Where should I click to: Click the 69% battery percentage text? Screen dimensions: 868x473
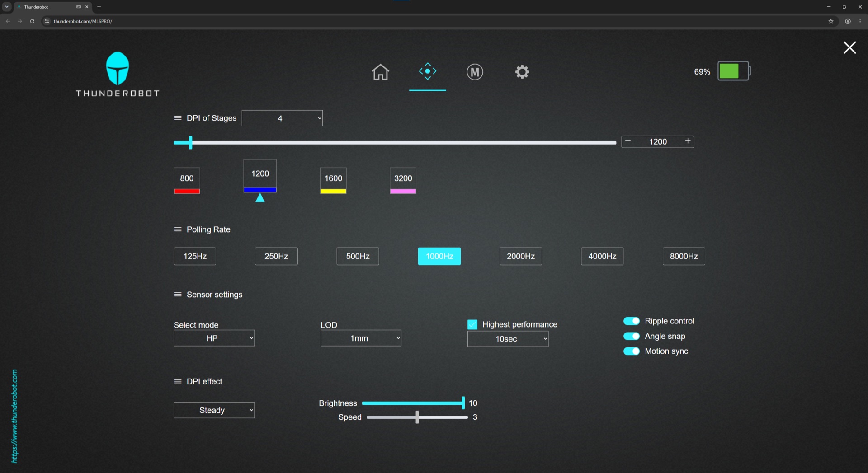pos(702,72)
